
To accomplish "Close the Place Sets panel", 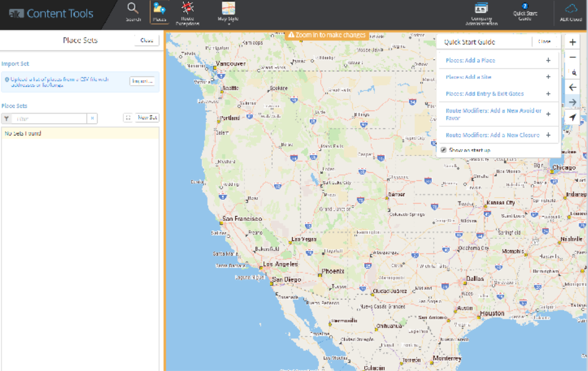I will [x=146, y=41].
